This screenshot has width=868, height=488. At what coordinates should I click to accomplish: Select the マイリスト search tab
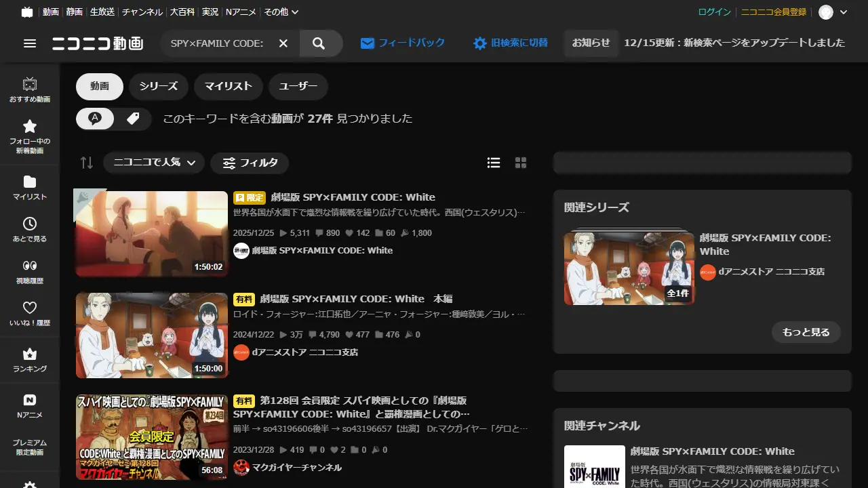tap(229, 86)
